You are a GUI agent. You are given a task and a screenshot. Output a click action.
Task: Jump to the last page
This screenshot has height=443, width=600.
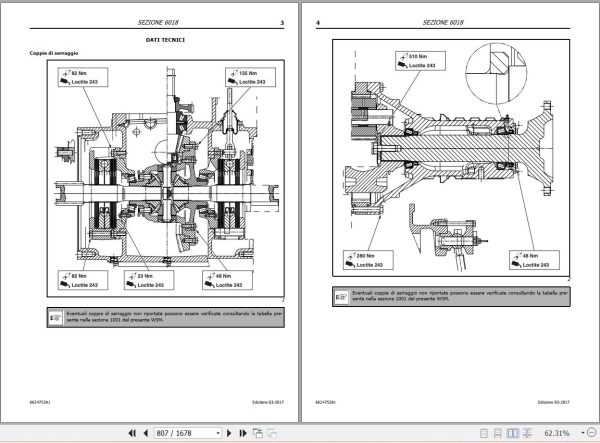pos(243,433)
